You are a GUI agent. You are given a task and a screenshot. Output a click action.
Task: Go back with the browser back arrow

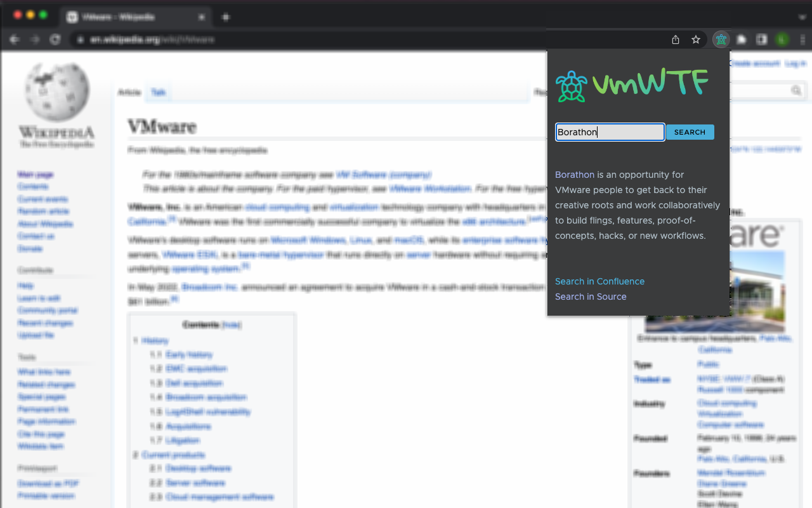[15, 39]
